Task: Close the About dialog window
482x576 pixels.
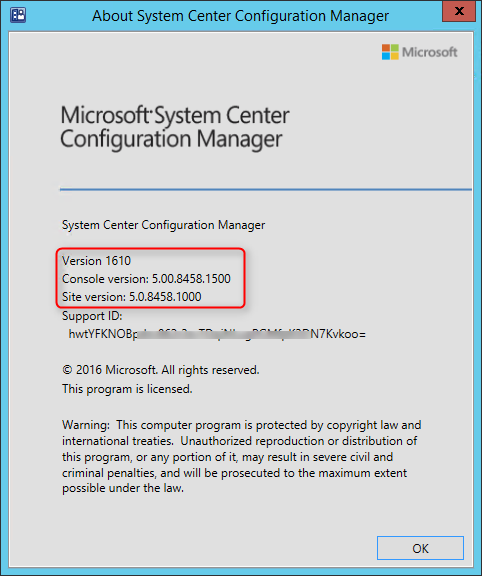Action: [459, 11]
